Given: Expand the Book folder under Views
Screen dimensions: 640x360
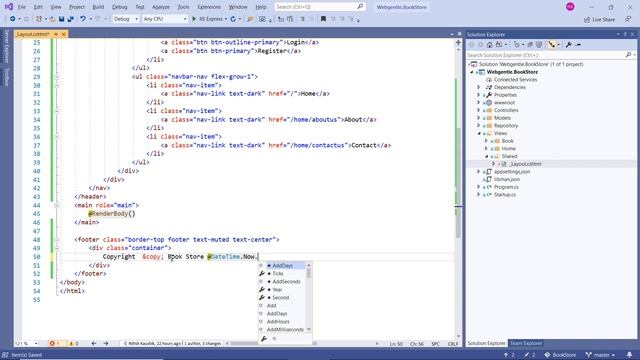Looking at the screenshot, I should 487,141.
